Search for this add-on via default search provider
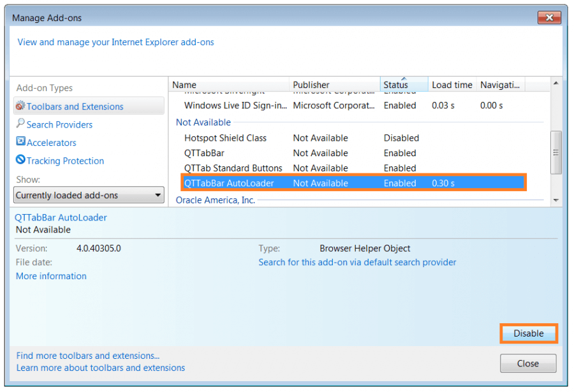 (357, 263)
